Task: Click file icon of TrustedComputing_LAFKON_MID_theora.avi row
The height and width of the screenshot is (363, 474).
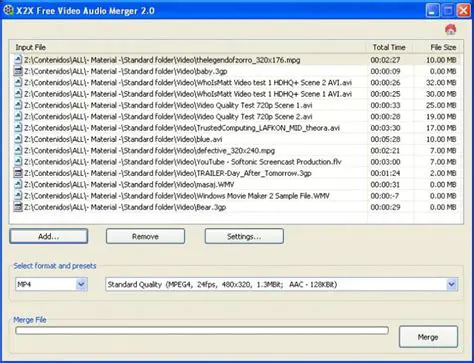Action: pos(18,128)
